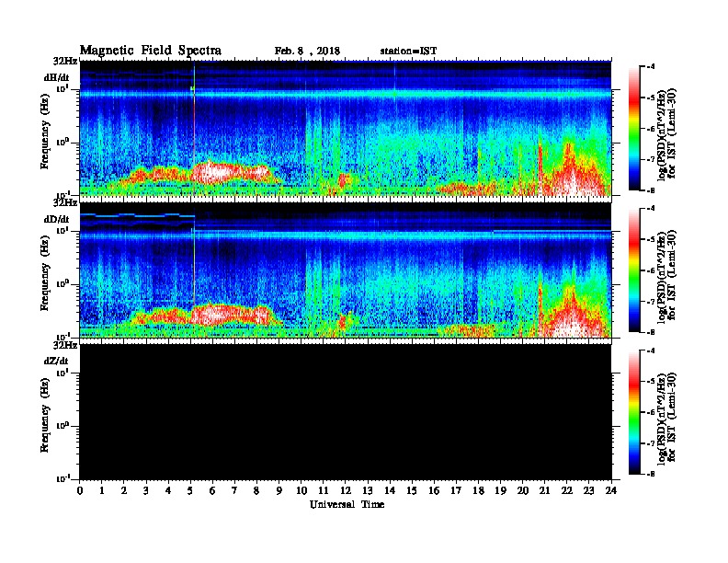Click hour "9" on the Universal Time axis
The height and width of the screenshot is (563, 728).
click(x=279, y=490)
